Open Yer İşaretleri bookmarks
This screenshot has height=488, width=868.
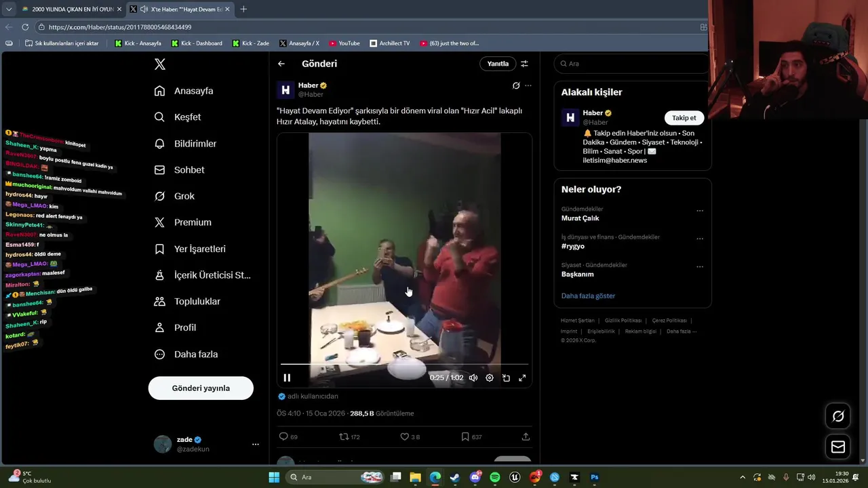pos(190,249)
